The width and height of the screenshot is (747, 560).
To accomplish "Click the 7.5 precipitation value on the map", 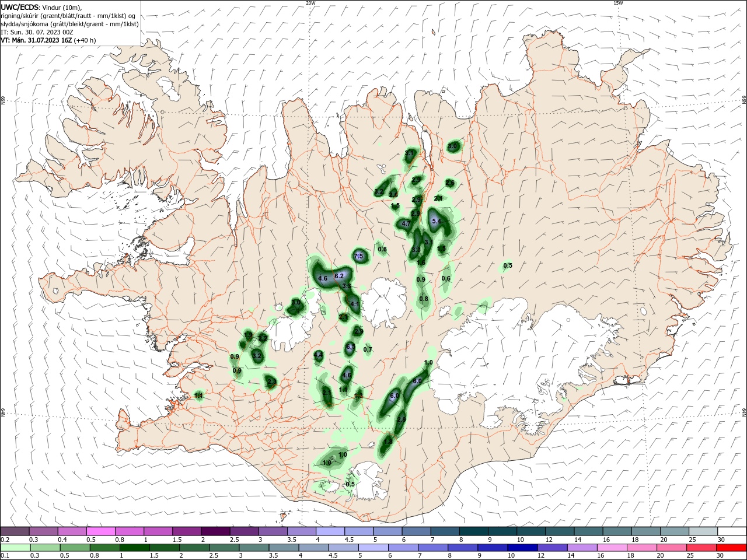I will (359, 256).
